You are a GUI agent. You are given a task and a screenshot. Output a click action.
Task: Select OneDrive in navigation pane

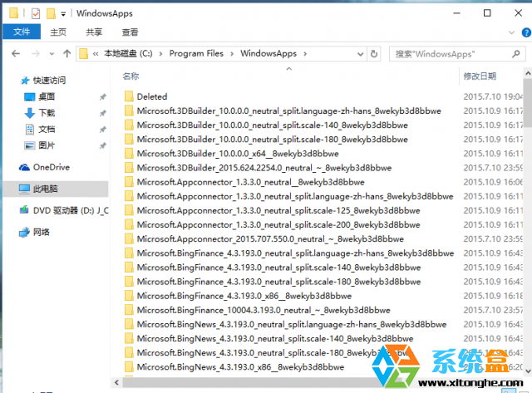(x=52, y=167)
